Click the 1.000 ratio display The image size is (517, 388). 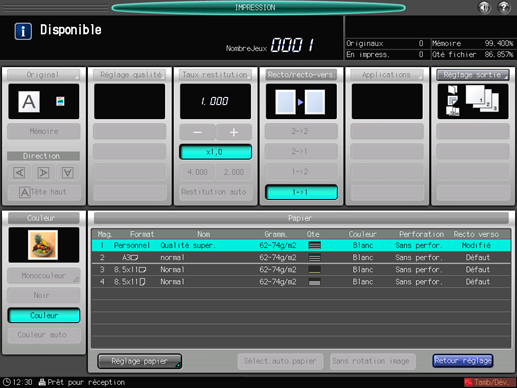click(215, 101)
